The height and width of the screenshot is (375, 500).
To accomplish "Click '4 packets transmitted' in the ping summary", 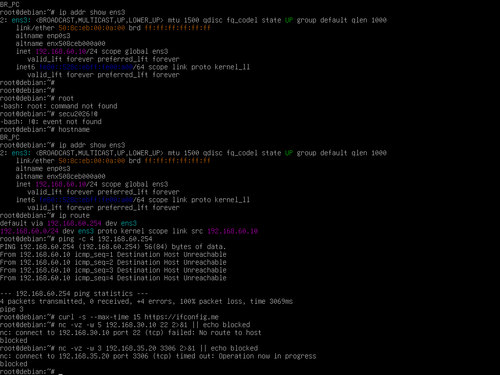I will coord(41,302).
